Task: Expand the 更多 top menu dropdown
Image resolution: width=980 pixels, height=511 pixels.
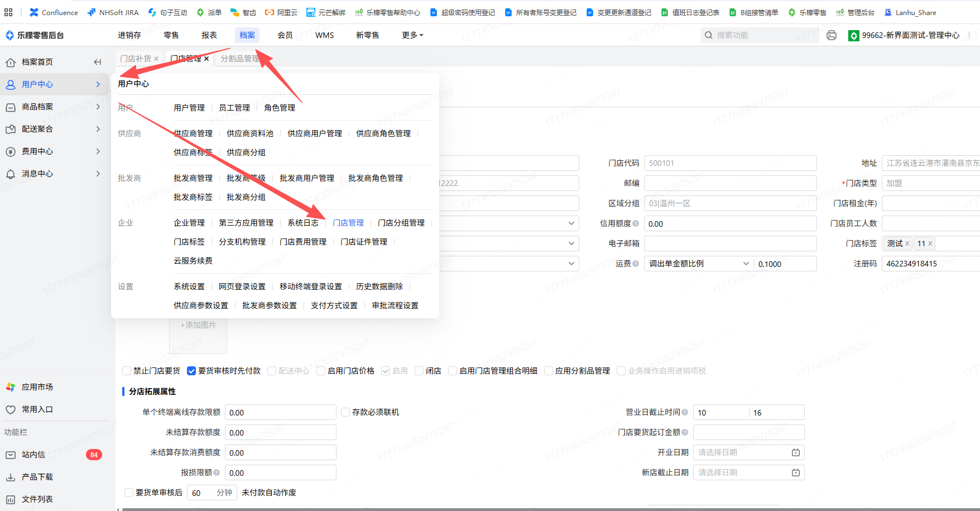Action: 412,35
